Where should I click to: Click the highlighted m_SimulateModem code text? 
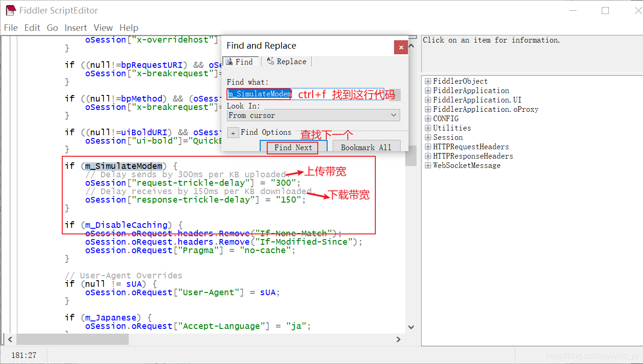pos(124,166)
